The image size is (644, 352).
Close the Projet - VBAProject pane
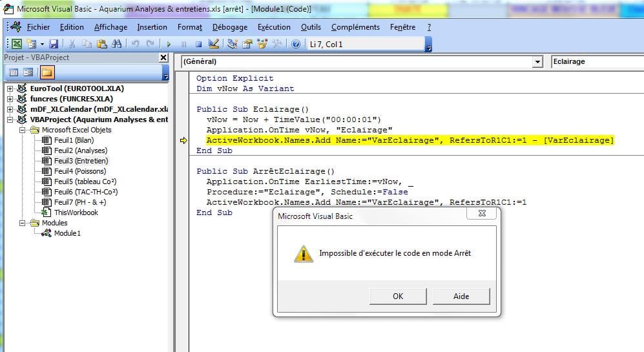163,57
